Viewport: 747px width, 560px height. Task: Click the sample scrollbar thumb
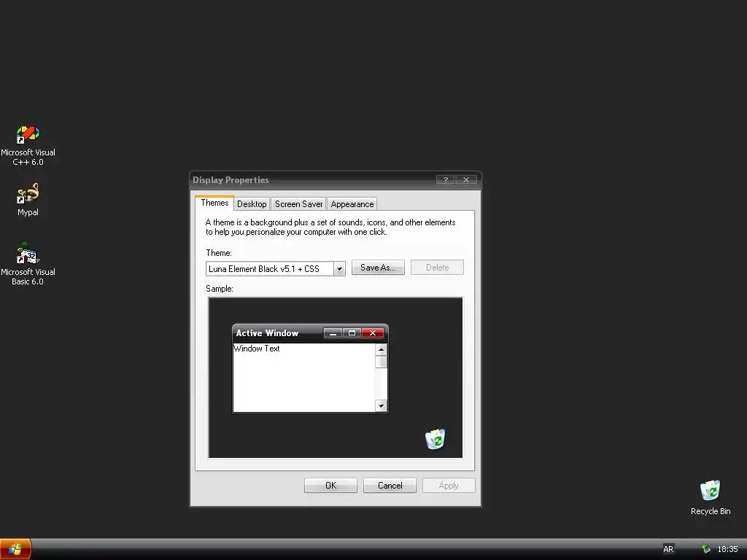click(x=381, y=362)
